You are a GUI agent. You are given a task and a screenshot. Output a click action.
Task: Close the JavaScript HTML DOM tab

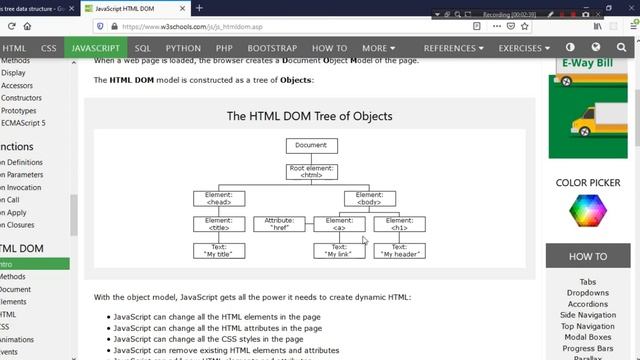pyautogui.click(x=182, y=8)
